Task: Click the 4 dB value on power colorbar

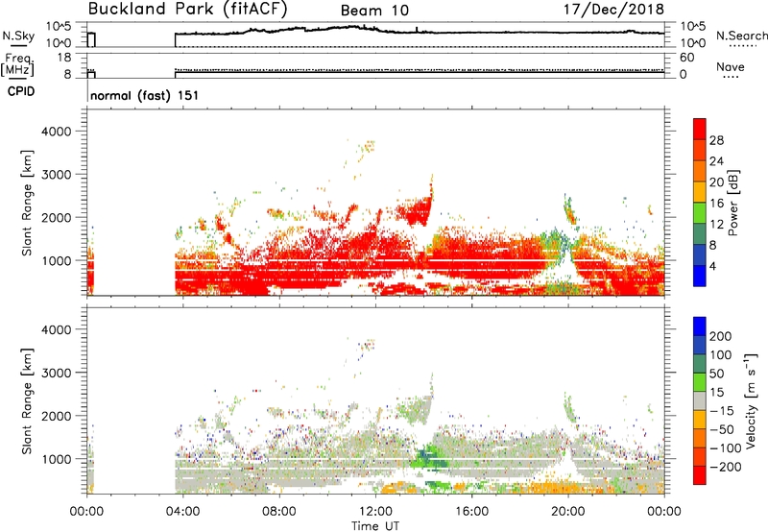Action: pos(713,267)
